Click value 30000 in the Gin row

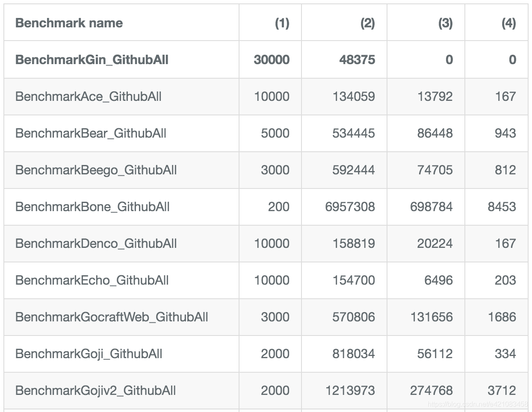click(x=272, y=60)
